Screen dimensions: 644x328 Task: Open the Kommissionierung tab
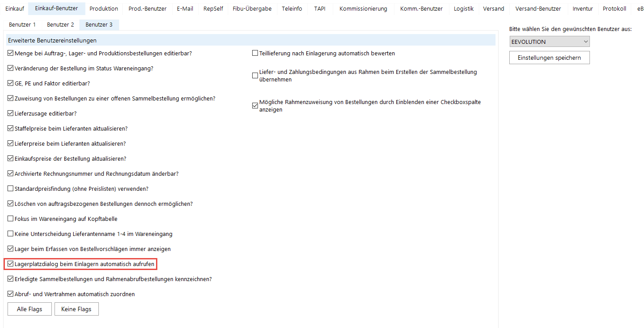363,8
